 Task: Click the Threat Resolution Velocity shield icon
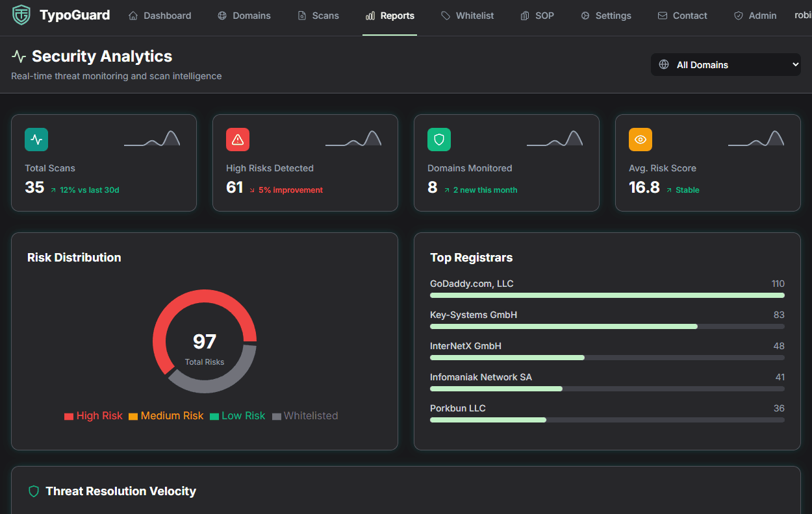pos(34,491)
